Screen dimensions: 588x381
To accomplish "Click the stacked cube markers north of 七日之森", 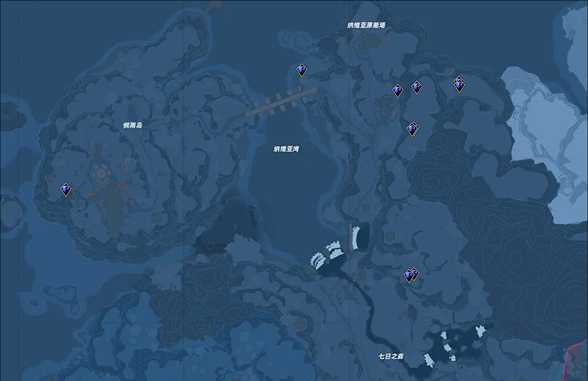I will coord(410,276).
